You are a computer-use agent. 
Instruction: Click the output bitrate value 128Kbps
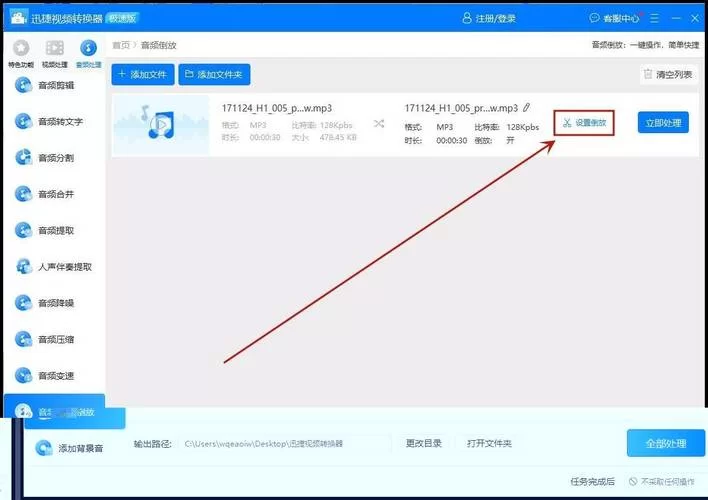(522, 127)
